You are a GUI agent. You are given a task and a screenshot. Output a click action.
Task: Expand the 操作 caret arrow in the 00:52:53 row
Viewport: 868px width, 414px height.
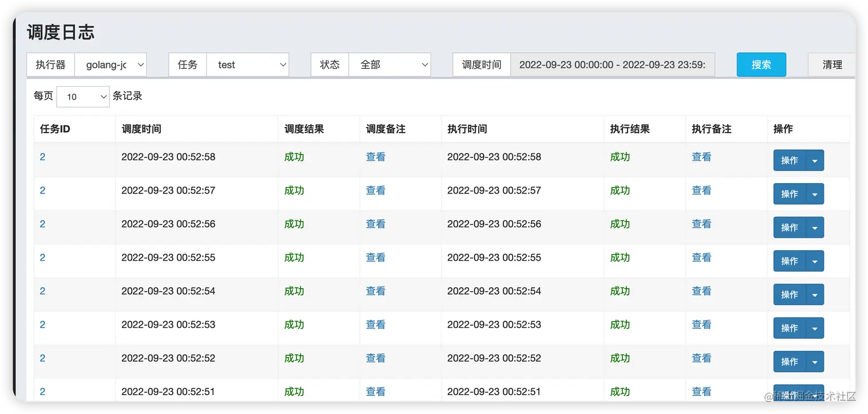(815, 328)
